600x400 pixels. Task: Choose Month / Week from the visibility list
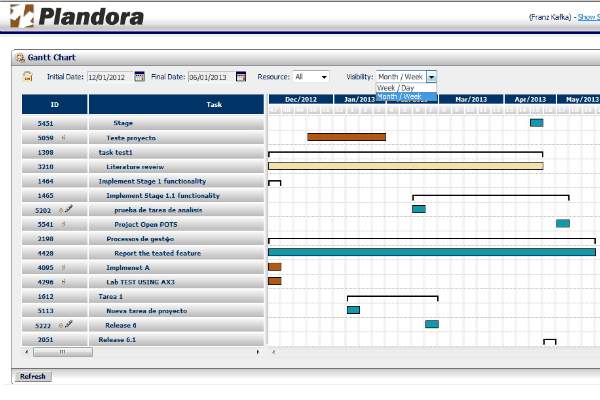point(406,96)
